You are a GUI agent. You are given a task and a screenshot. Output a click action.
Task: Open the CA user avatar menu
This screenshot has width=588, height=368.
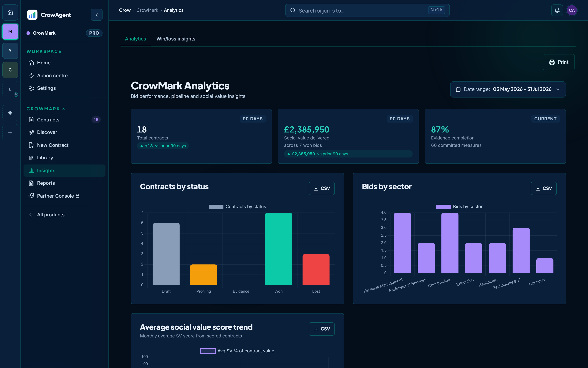(x=572, y=10)
